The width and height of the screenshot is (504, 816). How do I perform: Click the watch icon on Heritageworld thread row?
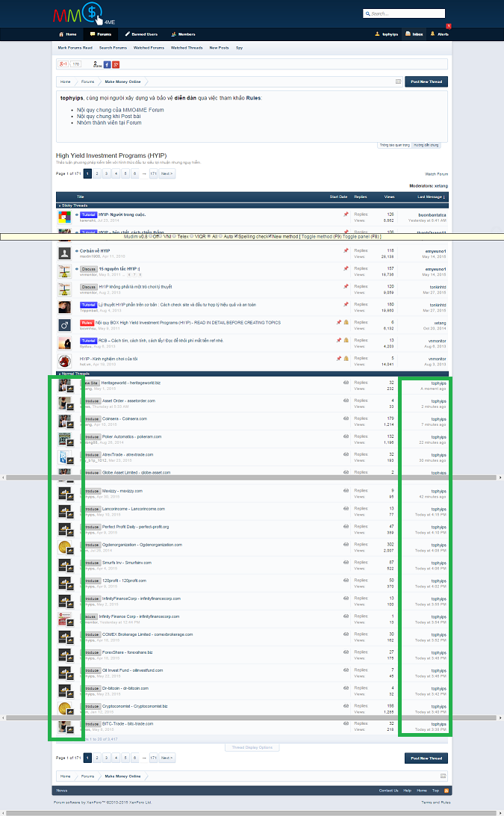(x=346, y=383)
